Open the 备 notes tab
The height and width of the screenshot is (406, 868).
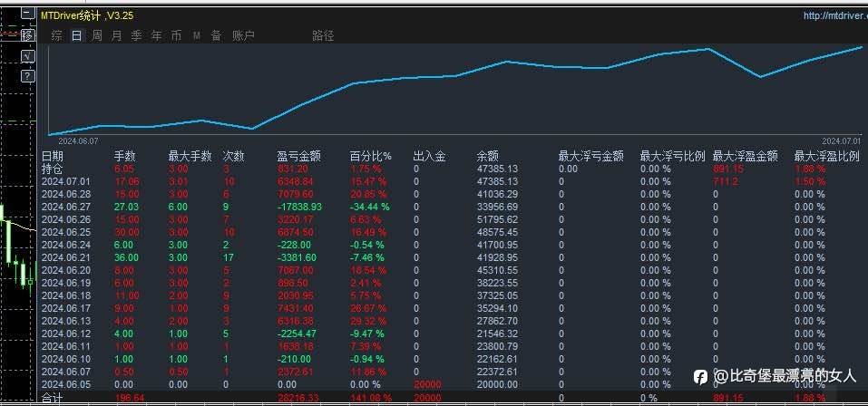pos(217,36)
